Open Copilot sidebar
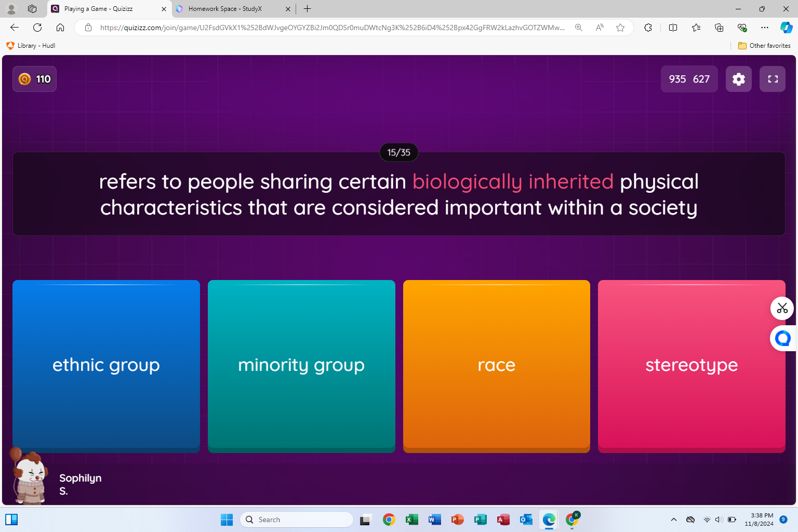The image size is (798, 532). pyautogui.click(x=787, y=28)
